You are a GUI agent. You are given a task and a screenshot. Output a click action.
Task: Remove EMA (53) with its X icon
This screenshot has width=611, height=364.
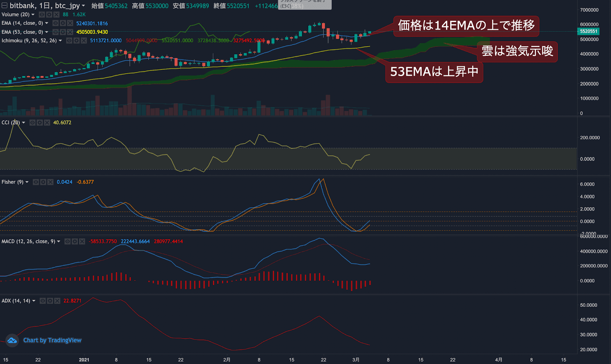click(x=70, y=32)
